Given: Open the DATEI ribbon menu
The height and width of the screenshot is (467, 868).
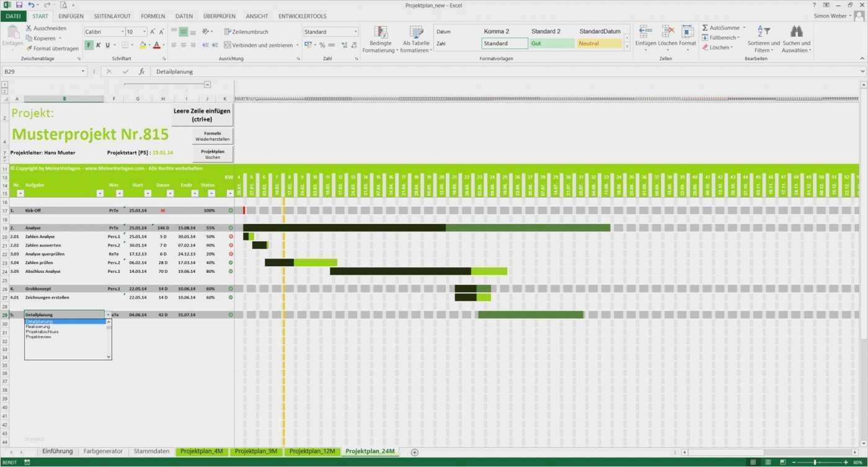Looking at the screenshot, I should [x=13, y=16].
